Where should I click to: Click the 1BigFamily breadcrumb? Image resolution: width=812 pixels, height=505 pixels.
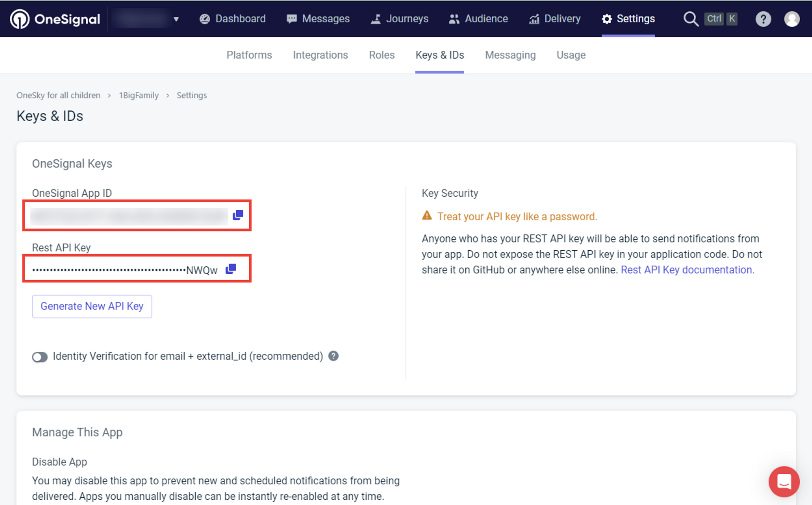(139, 95)
